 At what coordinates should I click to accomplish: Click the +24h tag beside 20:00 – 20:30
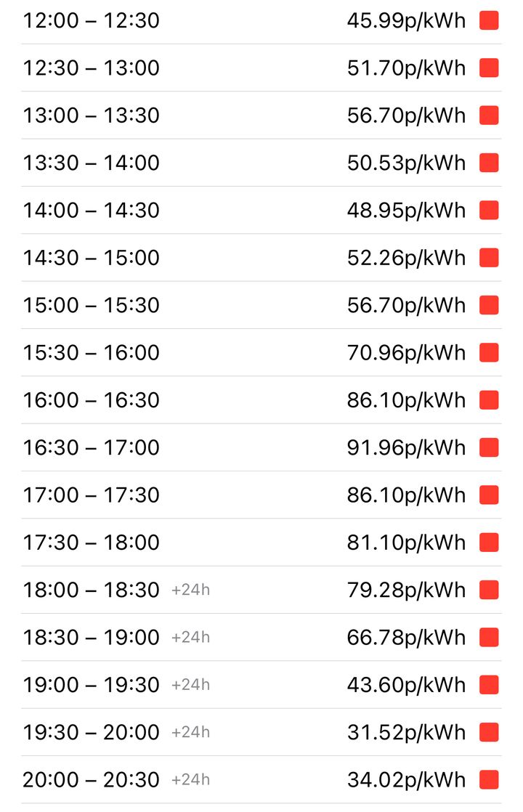click(x=190, y=779)
